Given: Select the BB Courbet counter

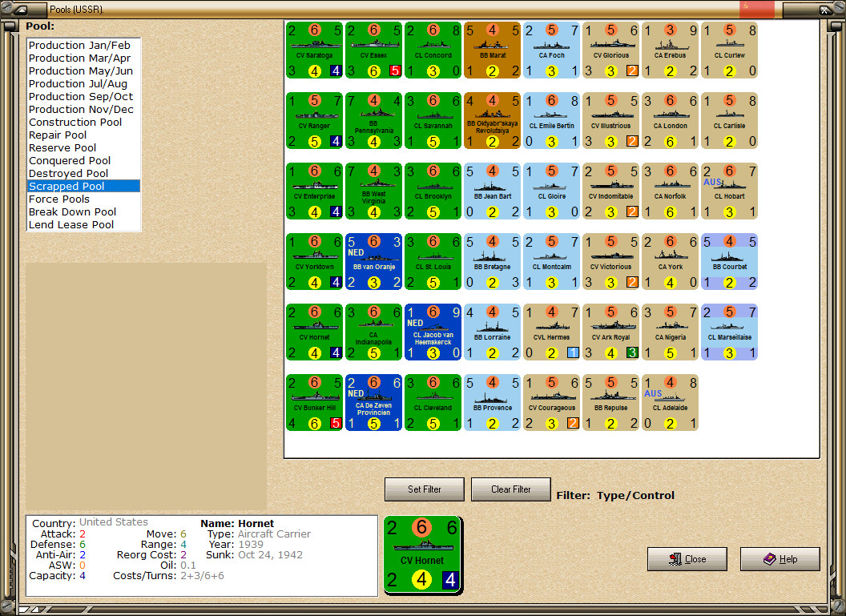Looking at the screenshot, I should pyautogui.click(x=730, y=262).
